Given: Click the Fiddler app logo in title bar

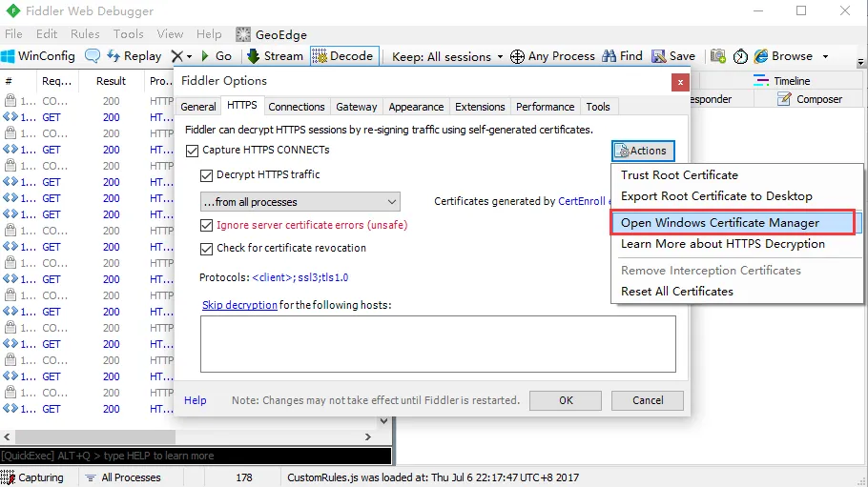Looking at the screenshot, I should click(x=12, y=10).
